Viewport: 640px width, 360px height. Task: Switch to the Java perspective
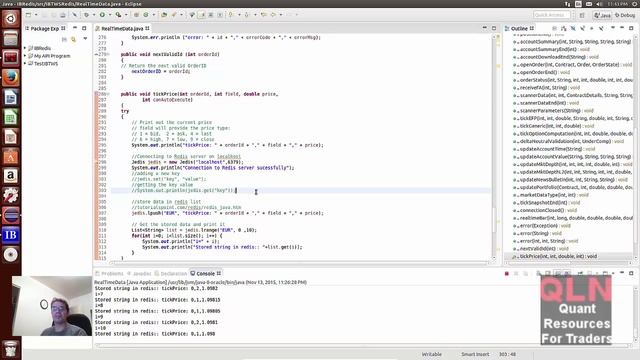pyautogui.click(x=602, y=15)
